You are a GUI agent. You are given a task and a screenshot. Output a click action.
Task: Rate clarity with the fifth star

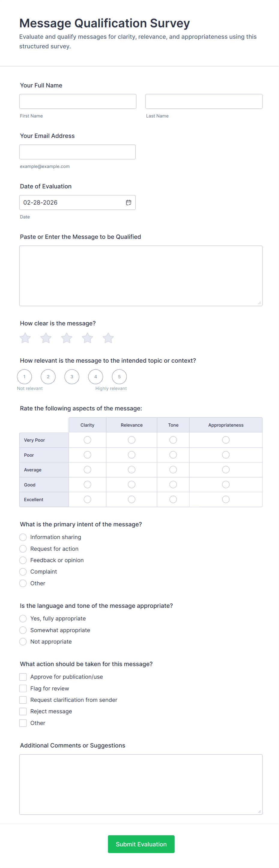pos(108,338)
